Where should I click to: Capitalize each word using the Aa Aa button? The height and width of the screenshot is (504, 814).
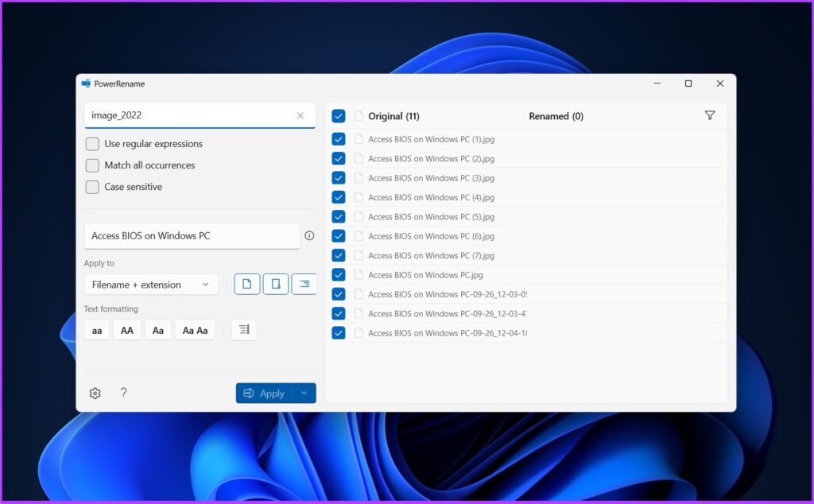195,330
